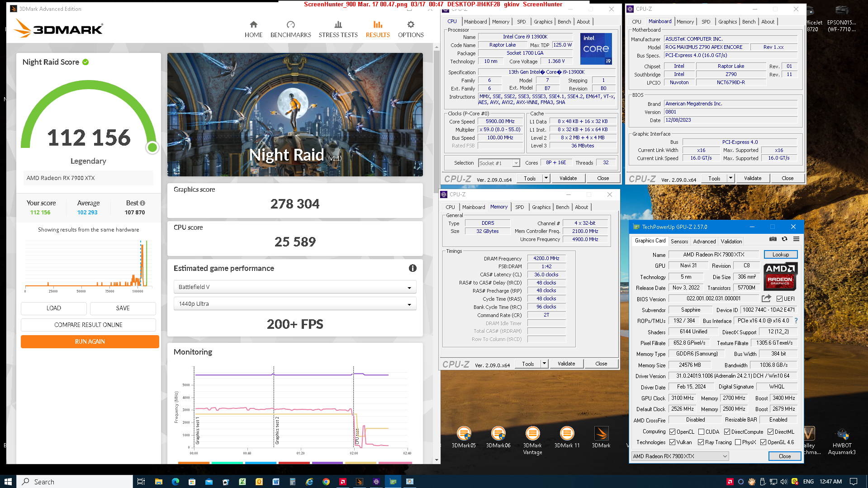Viewport: 868px width, 488px height.
Task: Click the Windows taskbar Search box
Action: click(x=75, y=482)
